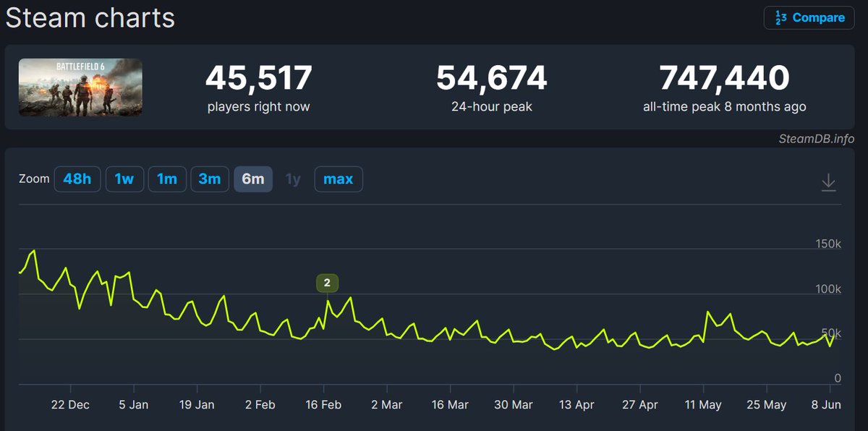
Task: Set chart zoom to 1w
Action: 124,179
